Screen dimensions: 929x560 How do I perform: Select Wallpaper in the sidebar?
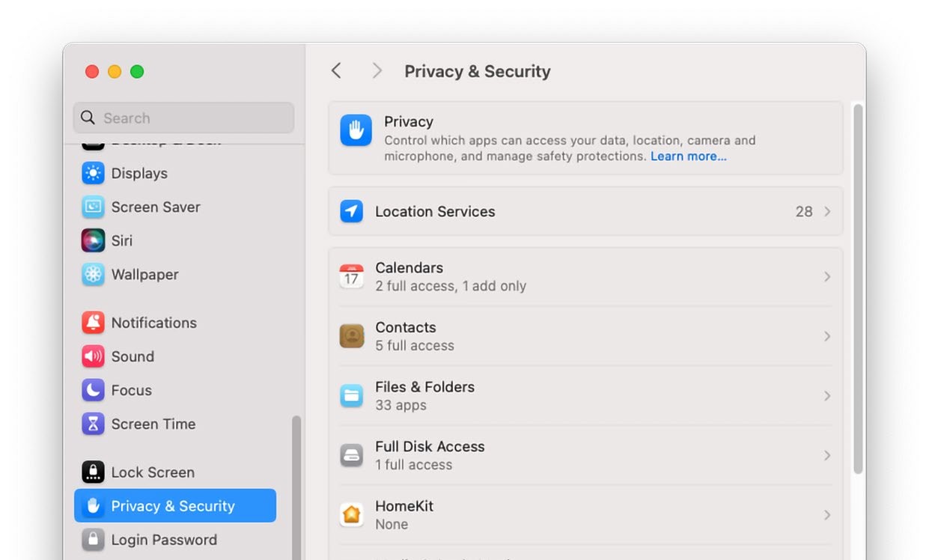coord(175,274)
